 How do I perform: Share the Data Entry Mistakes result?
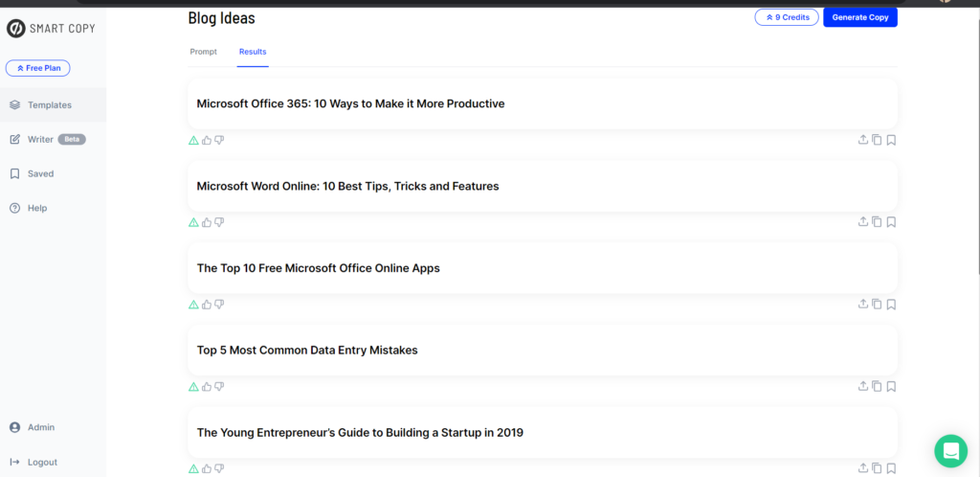(863, 386)
